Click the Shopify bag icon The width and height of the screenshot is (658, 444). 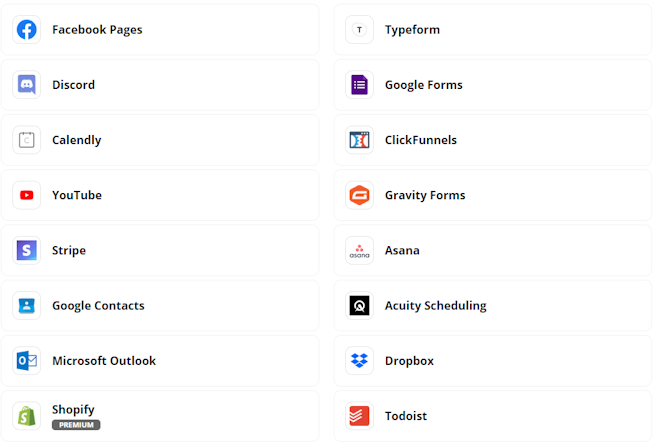click(x=27, y=415)
